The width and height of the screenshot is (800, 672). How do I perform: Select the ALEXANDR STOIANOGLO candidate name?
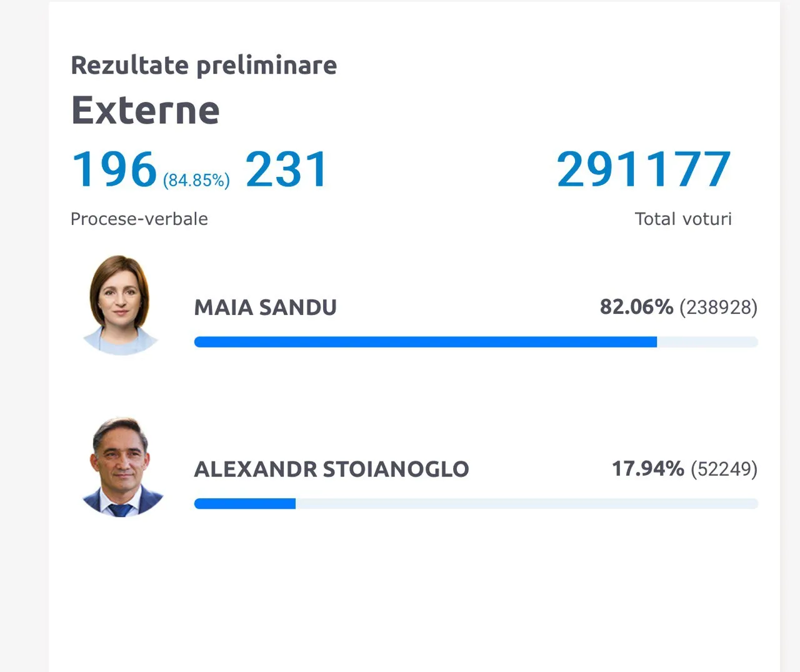pos(331,469)
